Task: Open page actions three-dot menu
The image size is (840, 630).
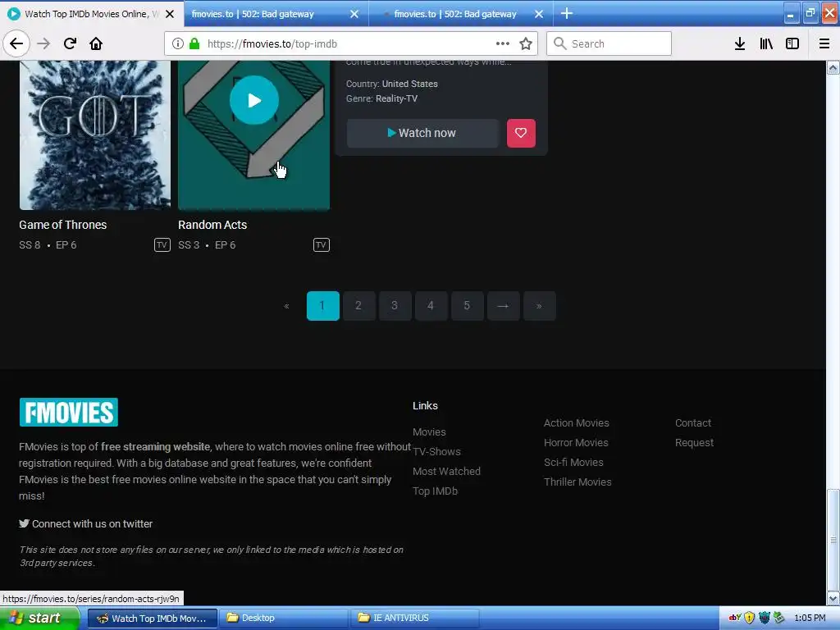Action: coord(503,43)
